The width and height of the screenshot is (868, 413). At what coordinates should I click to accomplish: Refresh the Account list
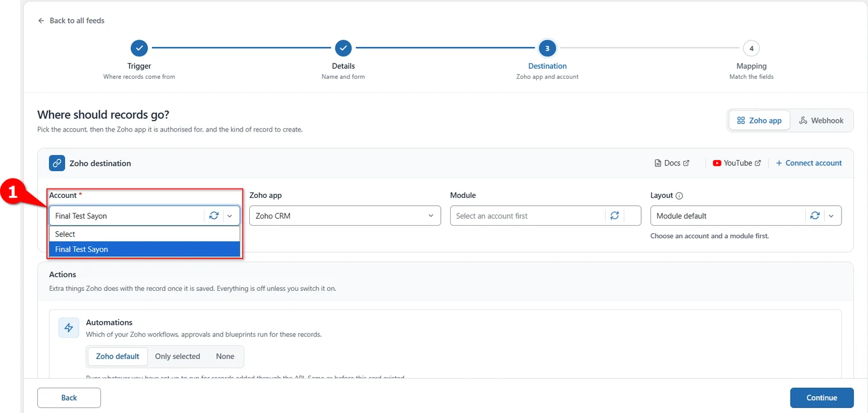point(214,216)
